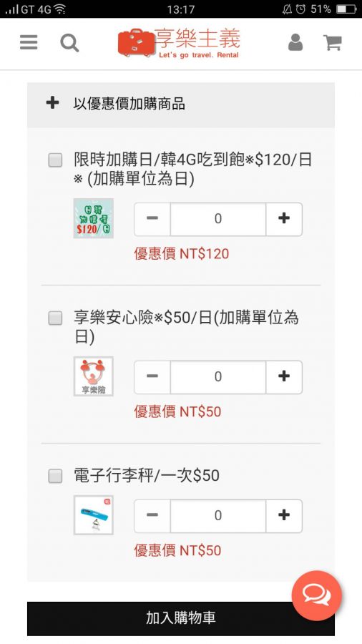Decrease 4G吃到飽 quantity with minus

click(152, 218)
